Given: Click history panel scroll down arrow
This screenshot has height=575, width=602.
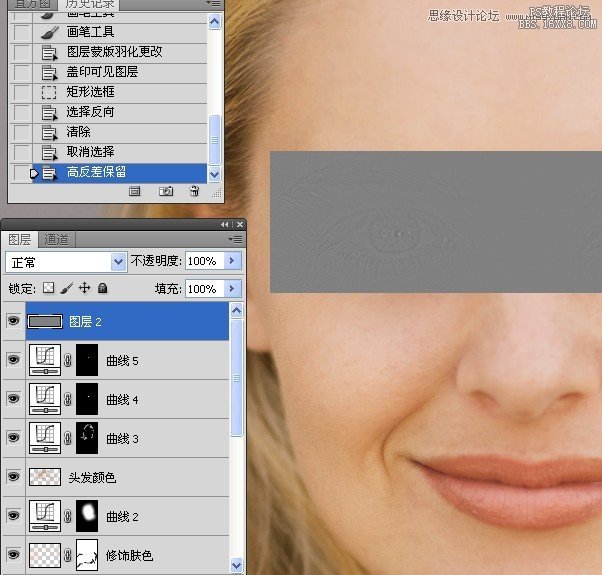Looking at the screenshot, I should pyautogui.click(x=214, y=175).
